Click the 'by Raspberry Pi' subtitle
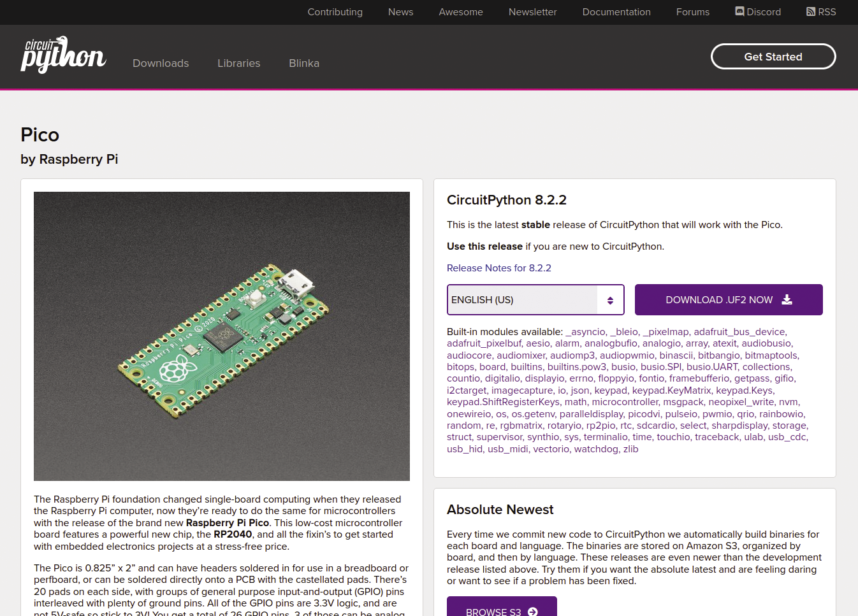 tap(69, 159)
